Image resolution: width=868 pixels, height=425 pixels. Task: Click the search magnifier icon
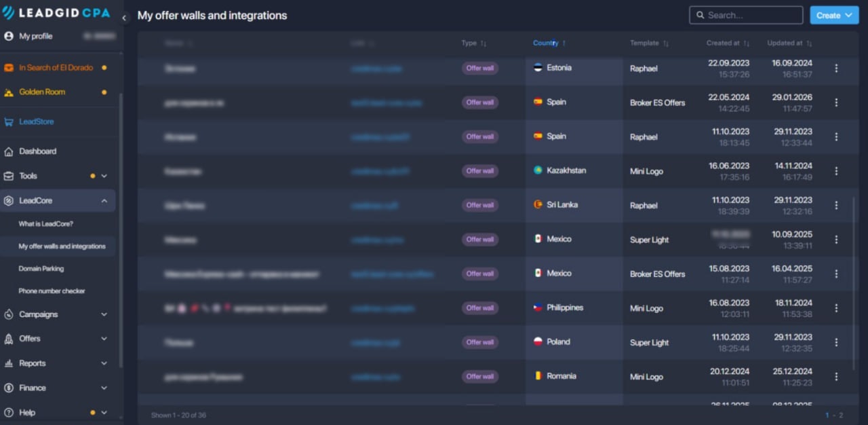coord(700,15)
